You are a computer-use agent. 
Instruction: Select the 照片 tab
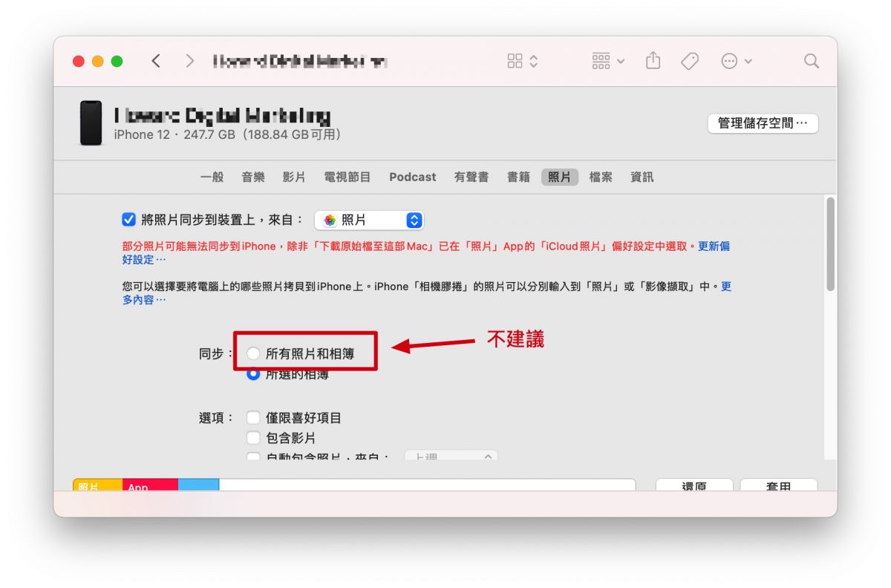(560, 177)
